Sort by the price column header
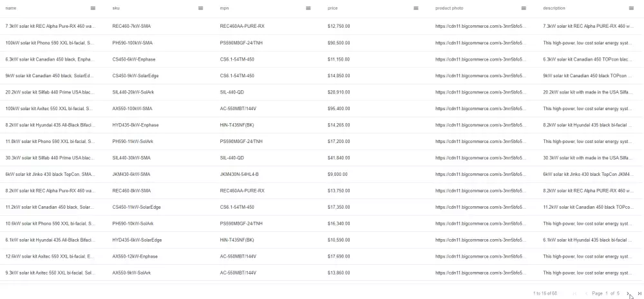The width and height of the screenshot is (644, 299). coord(332,8)
